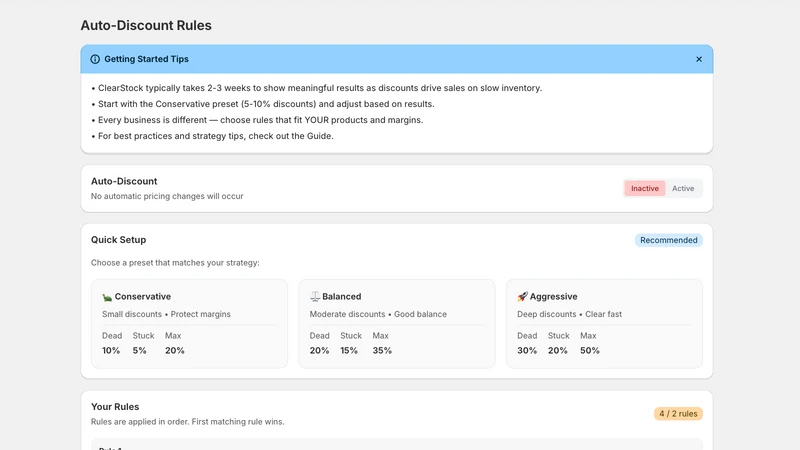Click the 20% Dead value on Balanced

[x=319, y=351]
